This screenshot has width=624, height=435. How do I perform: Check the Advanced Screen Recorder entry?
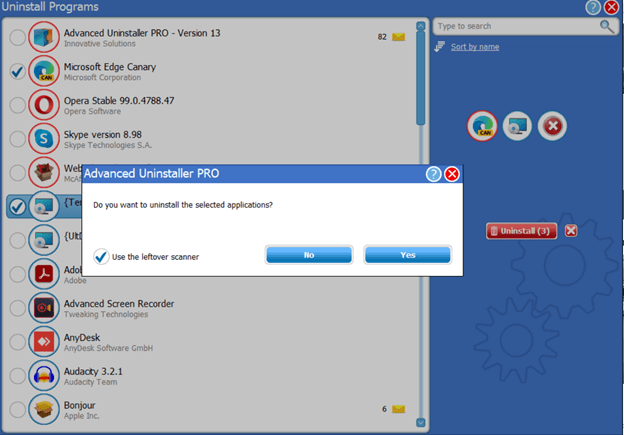18,308
